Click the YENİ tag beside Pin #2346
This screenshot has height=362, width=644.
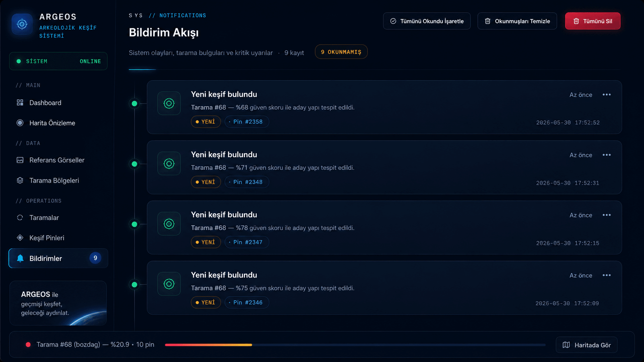pos(206,302)
